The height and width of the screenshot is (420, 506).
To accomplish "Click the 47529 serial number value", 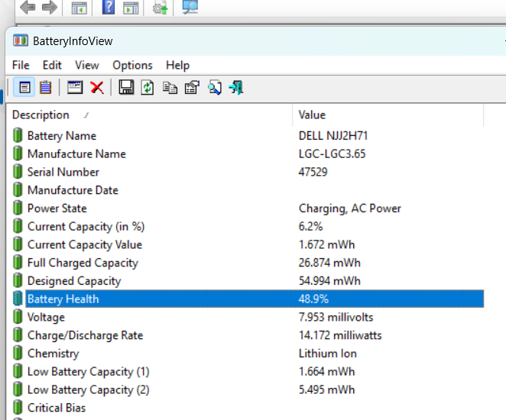I will coord(313,172).
